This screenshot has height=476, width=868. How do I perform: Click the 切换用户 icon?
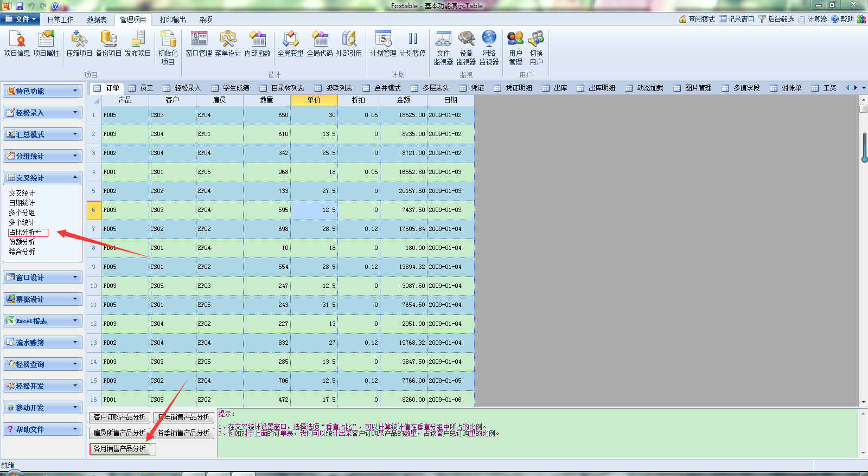(536, 48)
